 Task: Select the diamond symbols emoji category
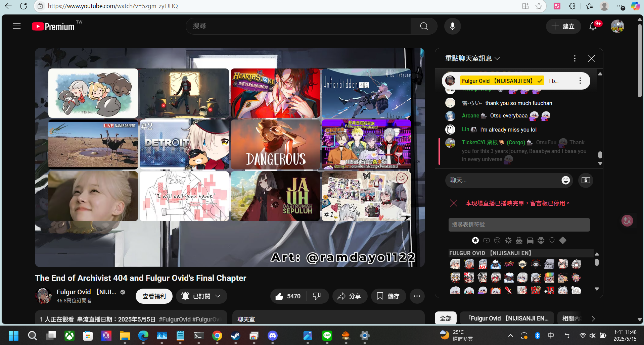coord(563,240)
